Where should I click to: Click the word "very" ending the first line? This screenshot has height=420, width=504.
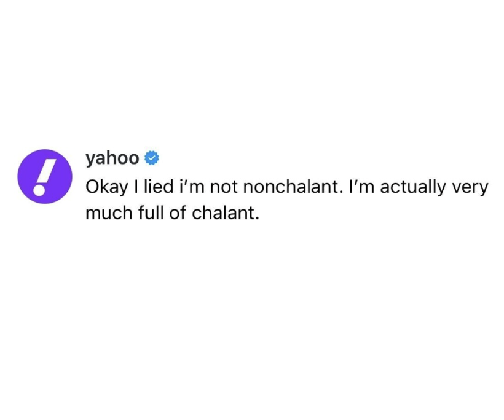tap(470, 188)
